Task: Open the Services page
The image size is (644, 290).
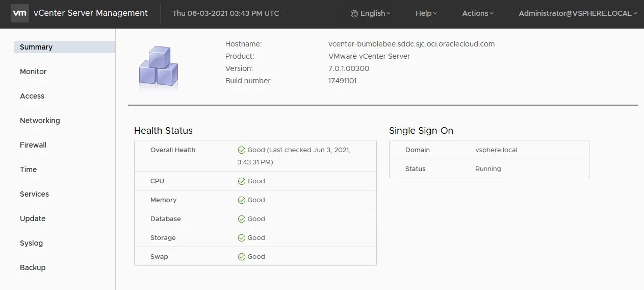Action: point(34,194)
